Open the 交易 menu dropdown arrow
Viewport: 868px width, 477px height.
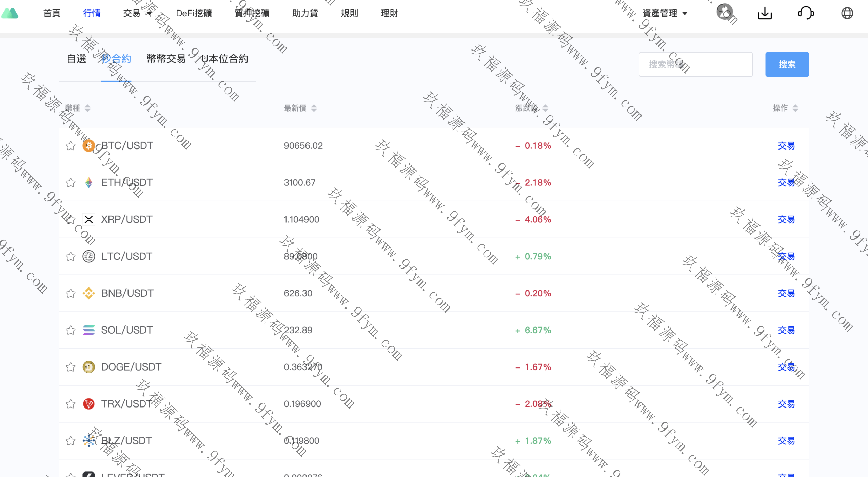point(149,14)
